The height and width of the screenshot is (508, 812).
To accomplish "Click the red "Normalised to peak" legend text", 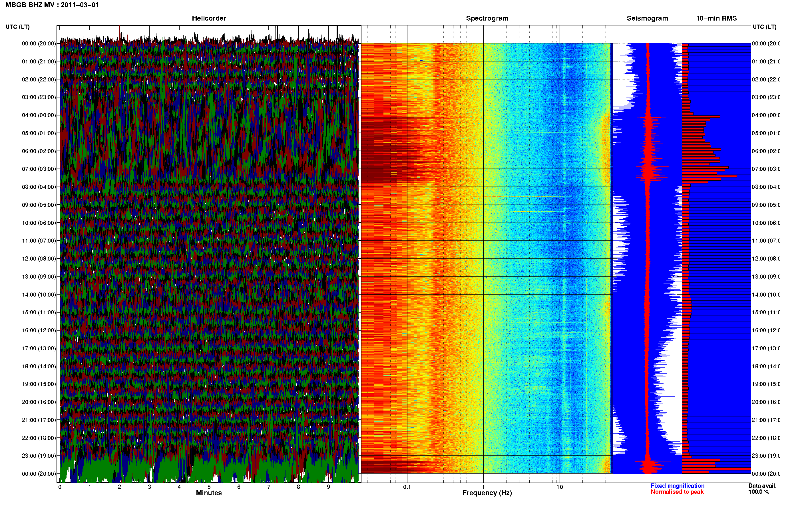I will (677, 492).
